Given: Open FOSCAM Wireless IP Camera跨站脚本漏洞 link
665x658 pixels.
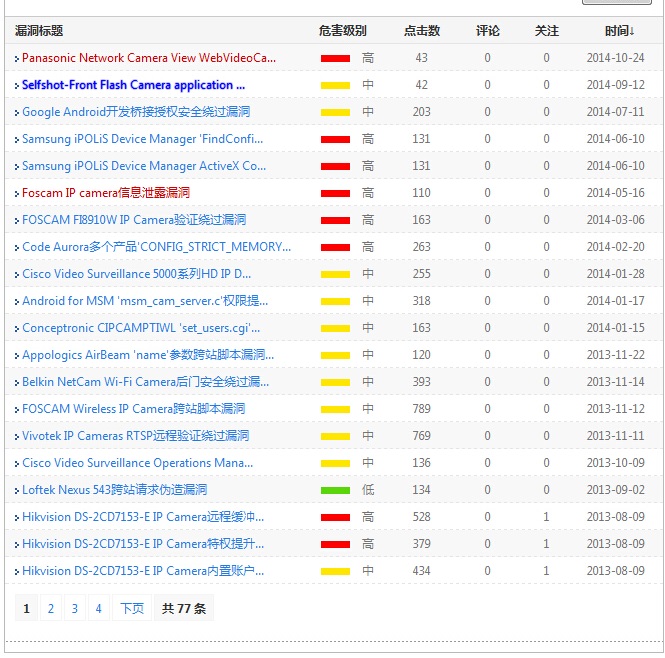Looking at the screenshot, I should [134, 409].
